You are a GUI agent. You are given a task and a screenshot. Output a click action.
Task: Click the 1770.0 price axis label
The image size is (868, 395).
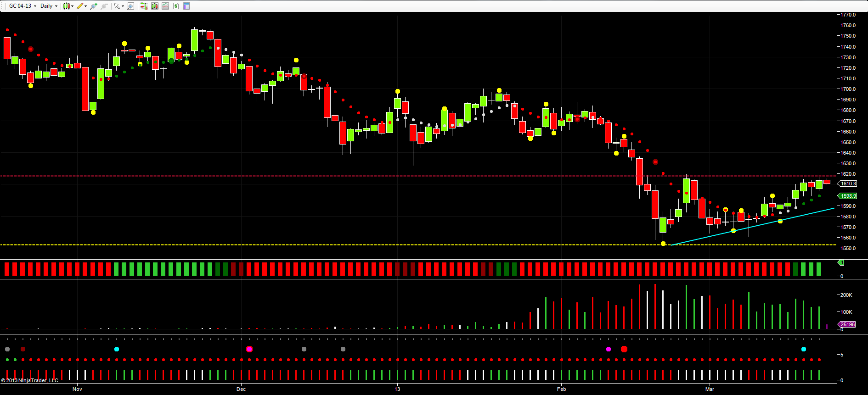[x=848, y=15]
